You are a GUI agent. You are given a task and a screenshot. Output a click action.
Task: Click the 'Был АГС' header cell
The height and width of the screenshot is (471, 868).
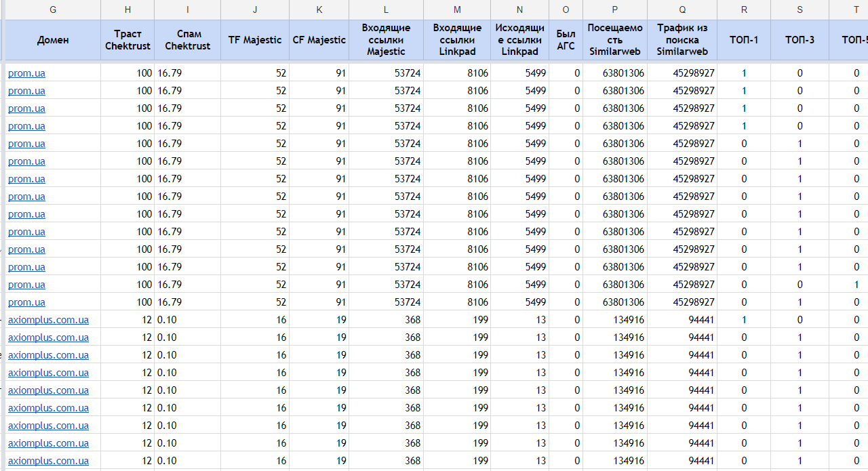[x=566, y=40]
